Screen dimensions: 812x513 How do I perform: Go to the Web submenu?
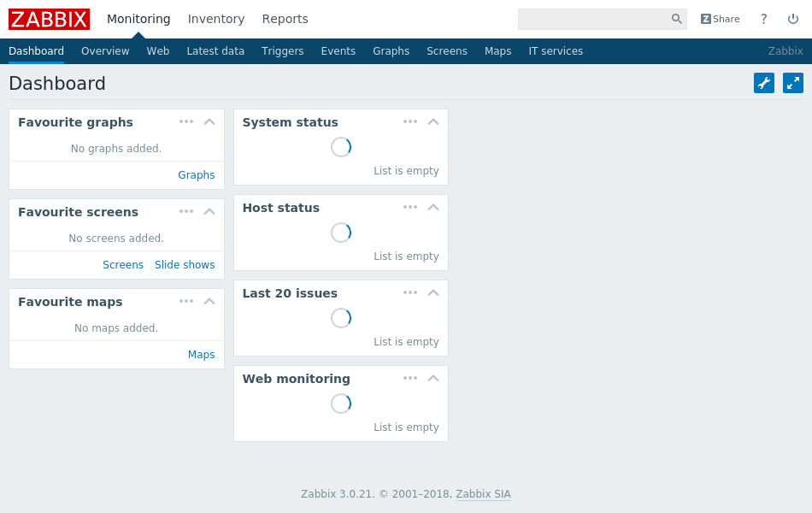158,50
